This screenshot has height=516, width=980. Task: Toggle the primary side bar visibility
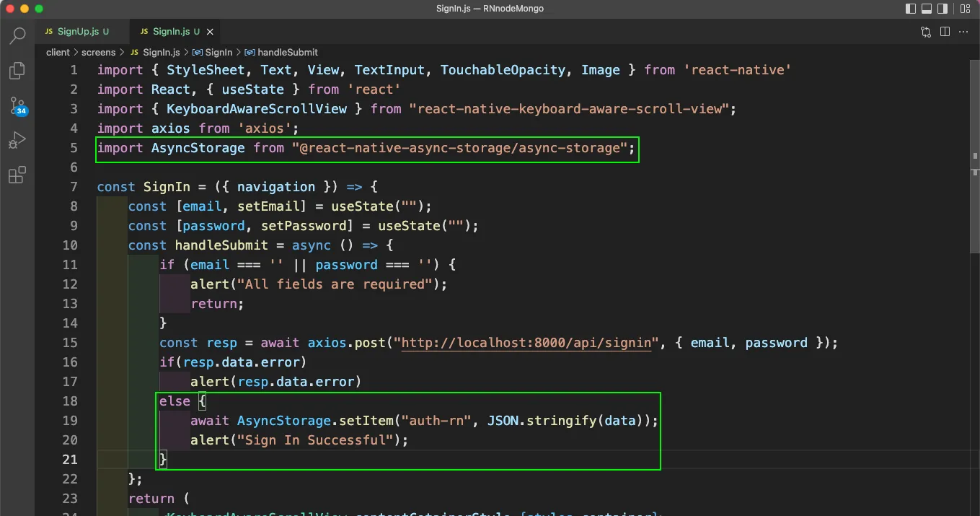pyautogui.click(x=911, y=9)
